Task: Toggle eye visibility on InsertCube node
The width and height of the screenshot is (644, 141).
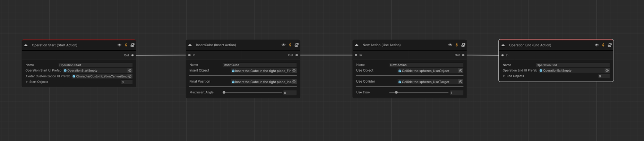Action: tap(283, 45)
